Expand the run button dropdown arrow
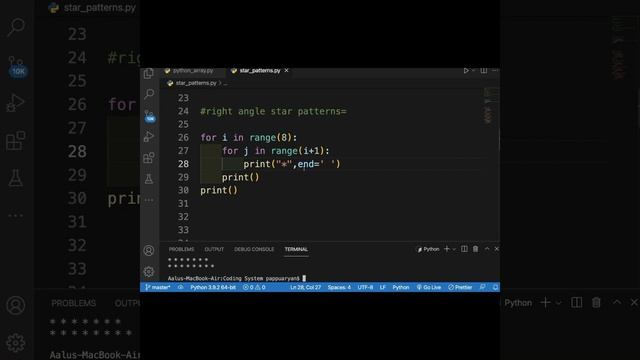Viewport: 640px width, 360px height. 473,71
